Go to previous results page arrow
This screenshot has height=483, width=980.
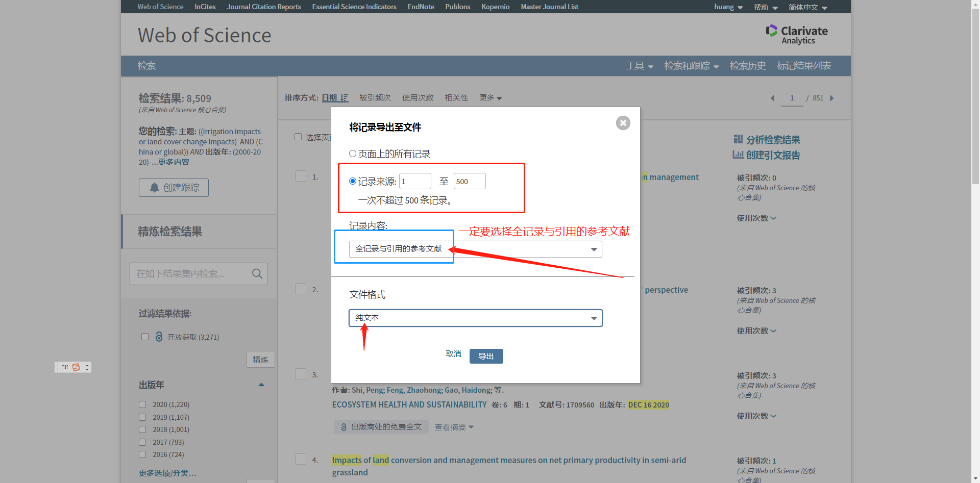point(772,98)
